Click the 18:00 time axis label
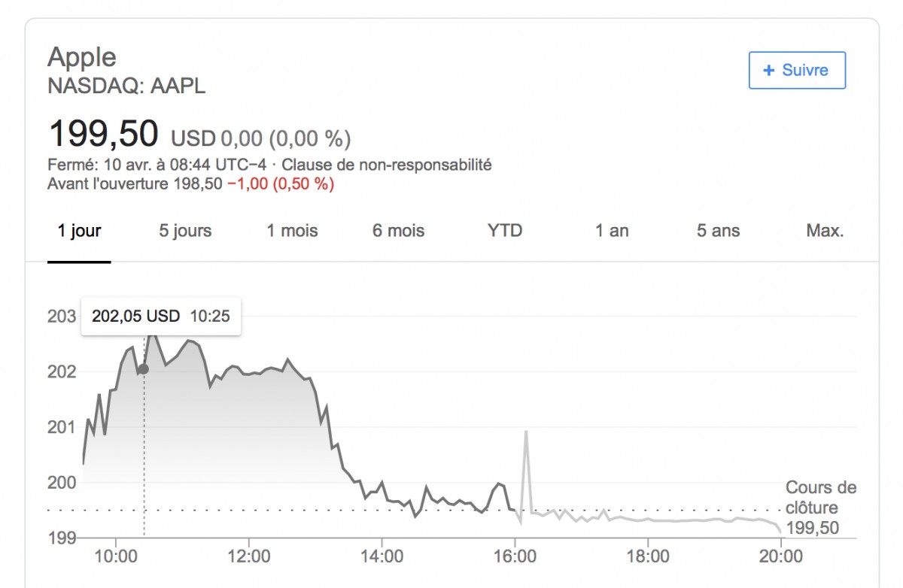 (x=648, y=557)
